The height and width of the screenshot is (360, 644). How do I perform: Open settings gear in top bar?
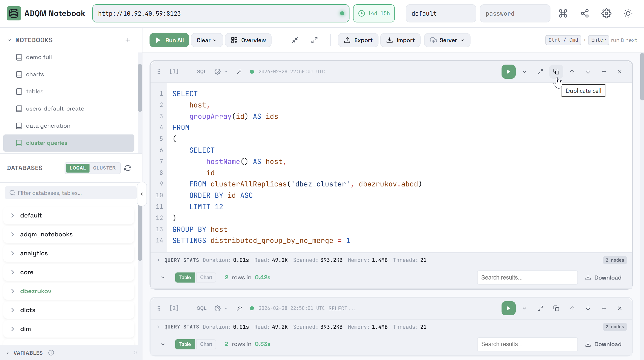tap(606, 13)
